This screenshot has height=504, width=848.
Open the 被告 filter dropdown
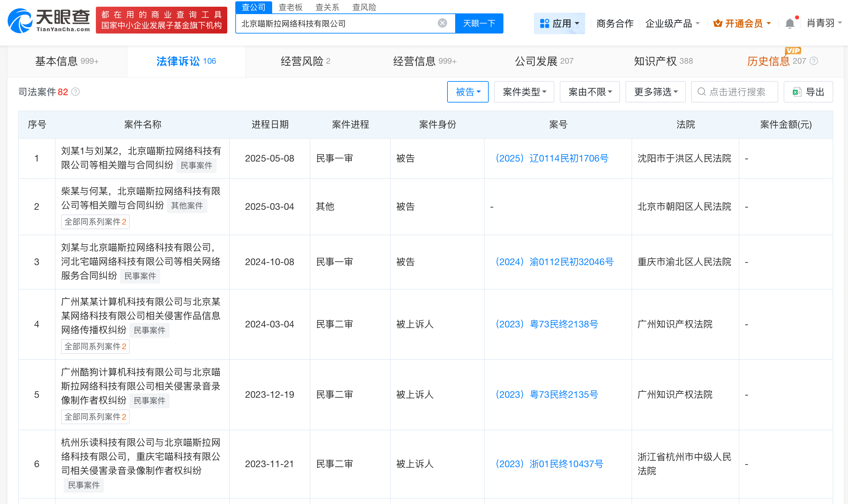pyautogui.click(x=468, y=92)
